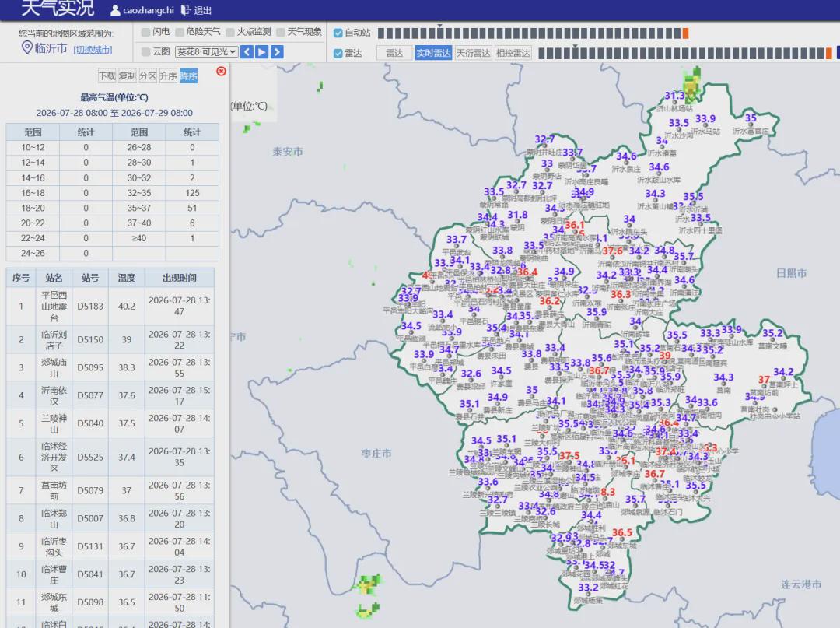Step cloud image to previous frame
This screenshot has width=840, height=628.
pos(247,52)
